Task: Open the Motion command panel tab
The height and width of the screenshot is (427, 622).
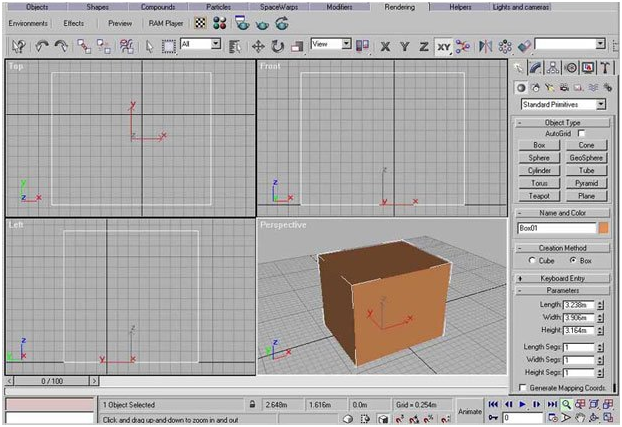Action: [570, 67]
